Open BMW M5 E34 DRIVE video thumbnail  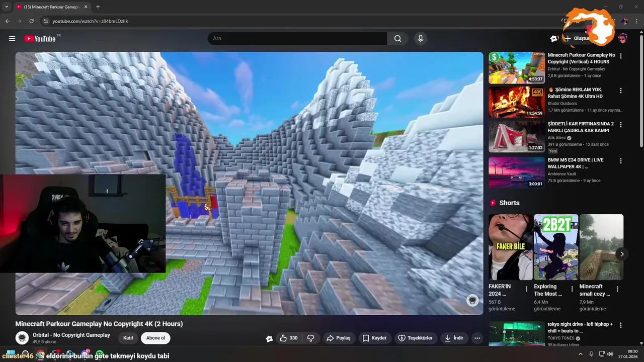tap(517, 172)
